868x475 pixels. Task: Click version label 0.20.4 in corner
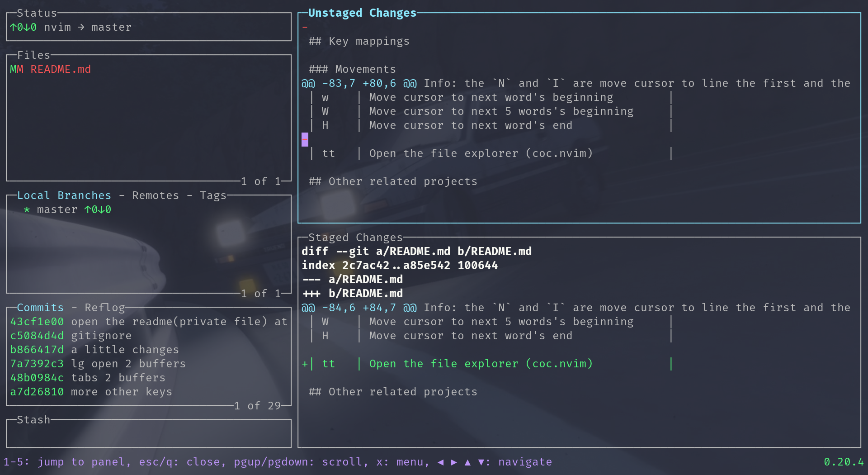click(844, 462)
